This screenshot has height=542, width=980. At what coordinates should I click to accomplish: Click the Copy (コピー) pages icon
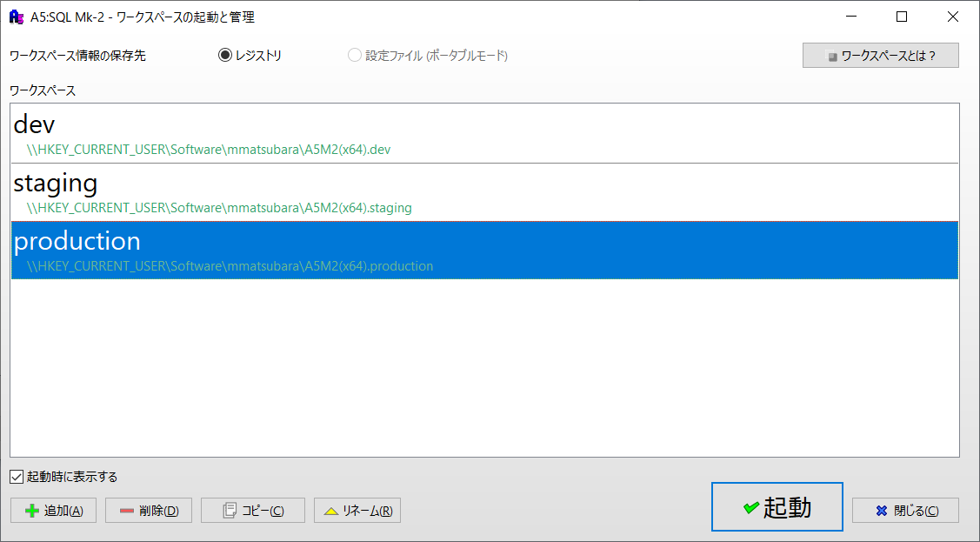pos(230,511)
